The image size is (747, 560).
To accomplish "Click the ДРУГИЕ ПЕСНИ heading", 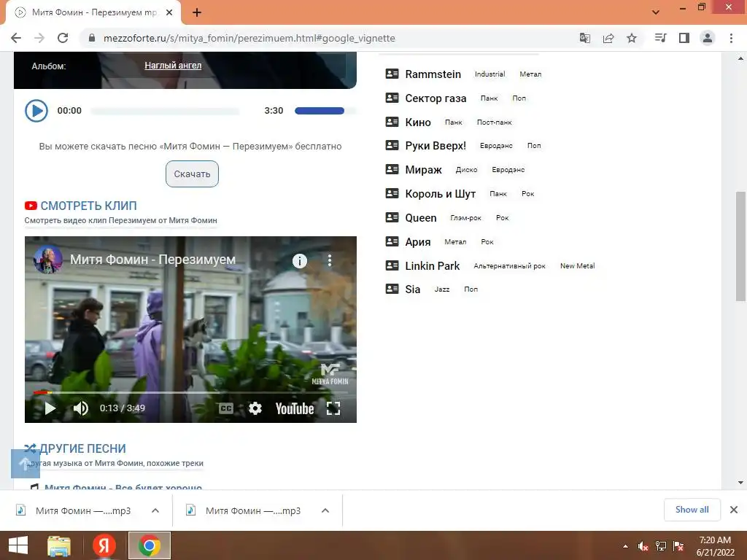I will [x=82, y=448].
